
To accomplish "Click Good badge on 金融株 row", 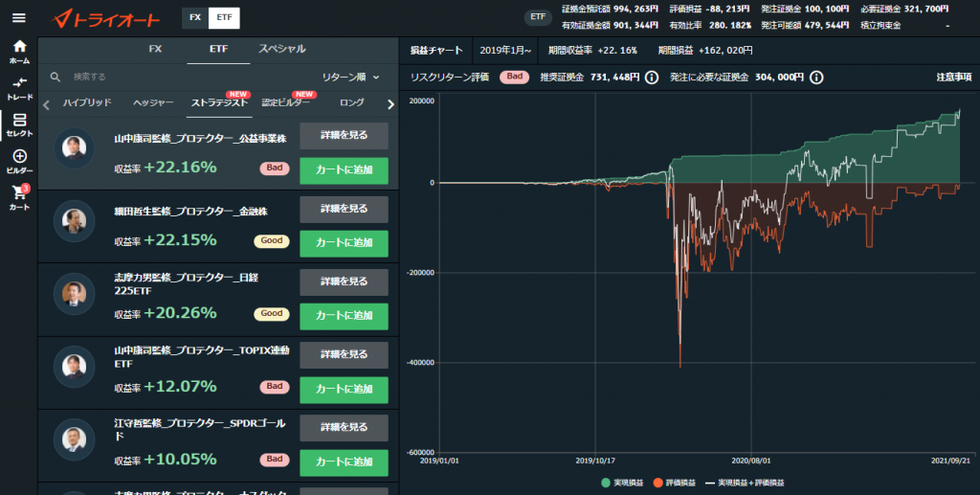I will 271,240.
